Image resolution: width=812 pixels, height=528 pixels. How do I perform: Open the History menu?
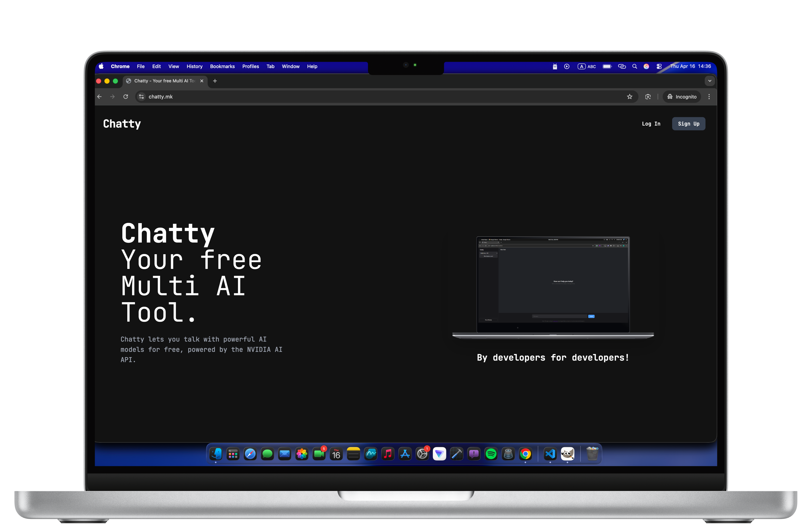(x=195, y=66)
